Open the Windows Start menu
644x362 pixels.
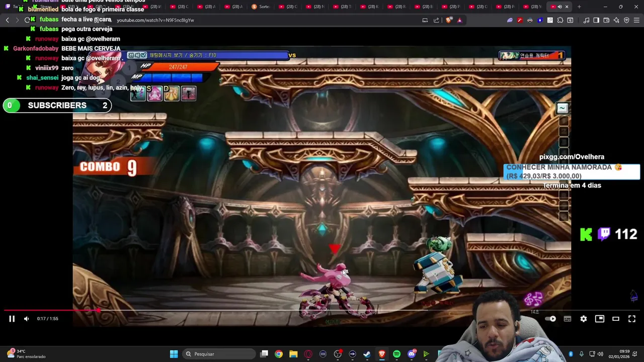174,354
